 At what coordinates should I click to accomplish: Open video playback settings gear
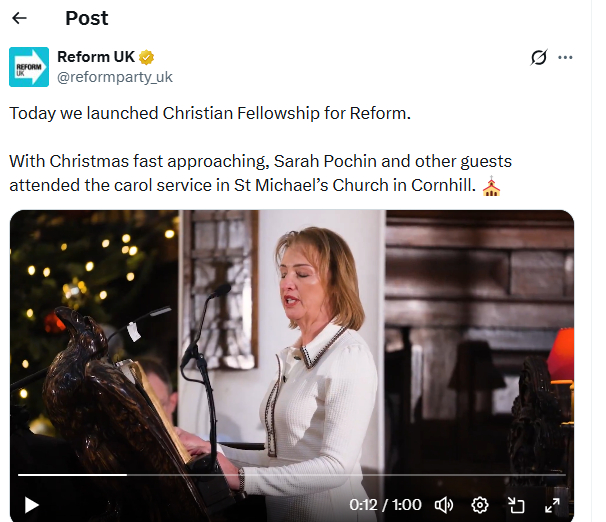(480, 505)
